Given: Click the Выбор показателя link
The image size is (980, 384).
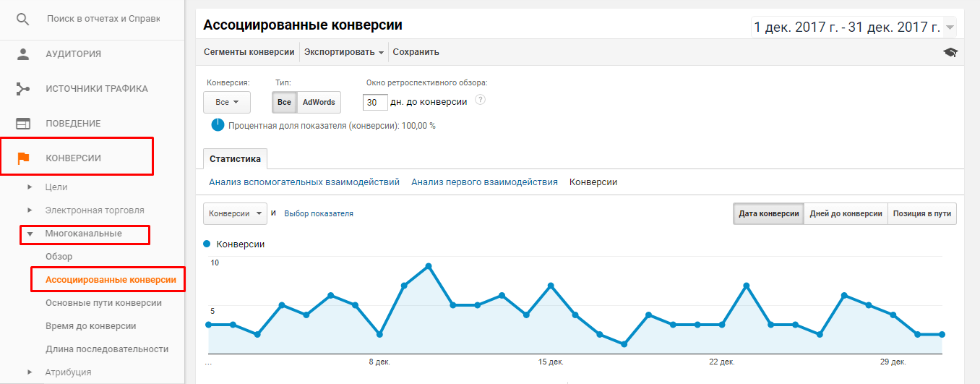Looking at the screenshot, I should click(319, 213).
